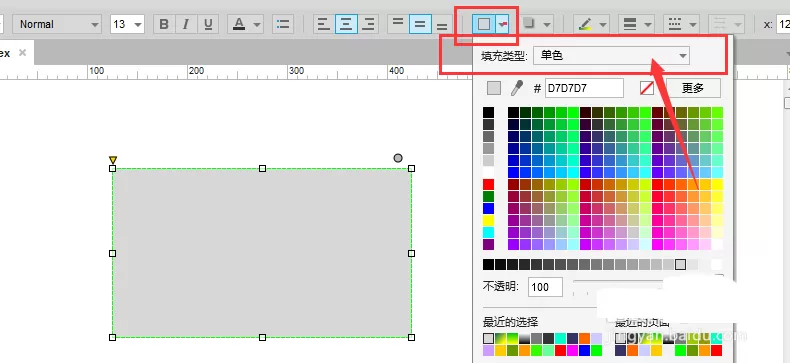Click the hex color field showing D7D7D7
The image size is (790, 363).
584,88
